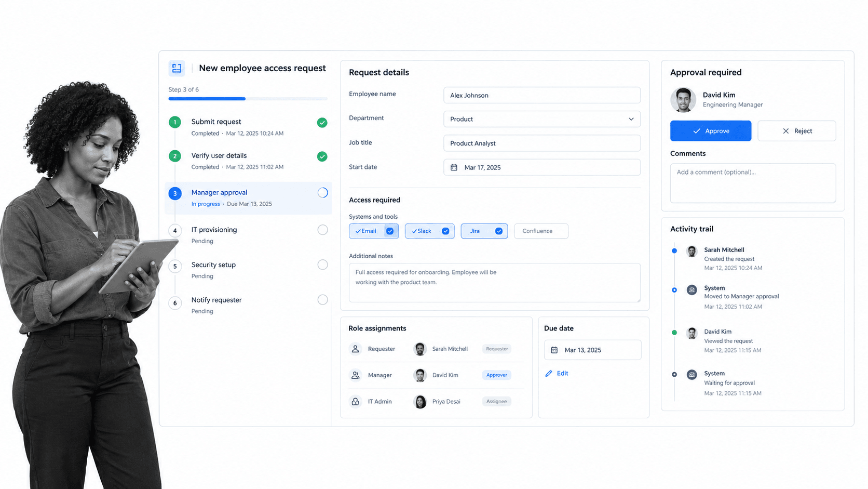Click the Manager approval in-progress circle

[322, 193]
